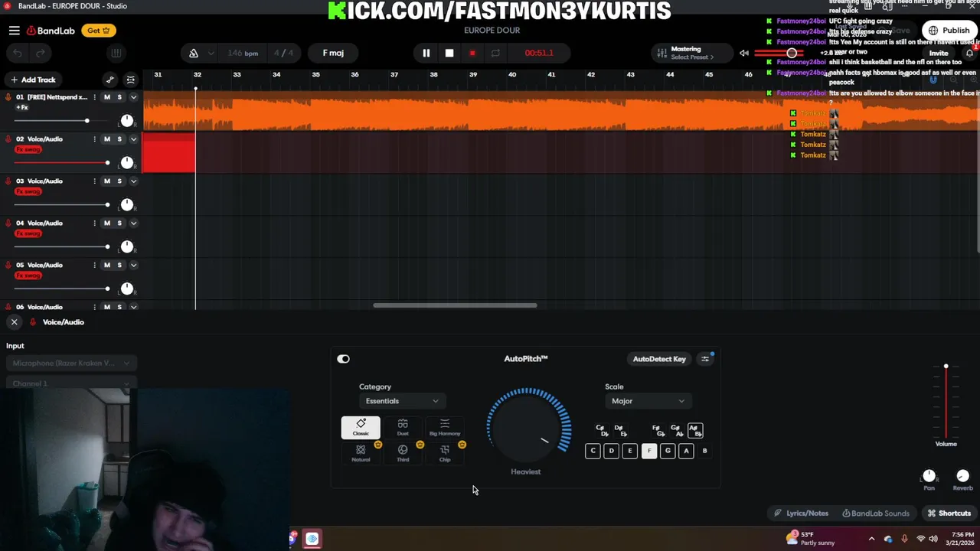Toggle the loop cycle icon
The width and height of the screenshot is (980, 551).
point(495,53)
